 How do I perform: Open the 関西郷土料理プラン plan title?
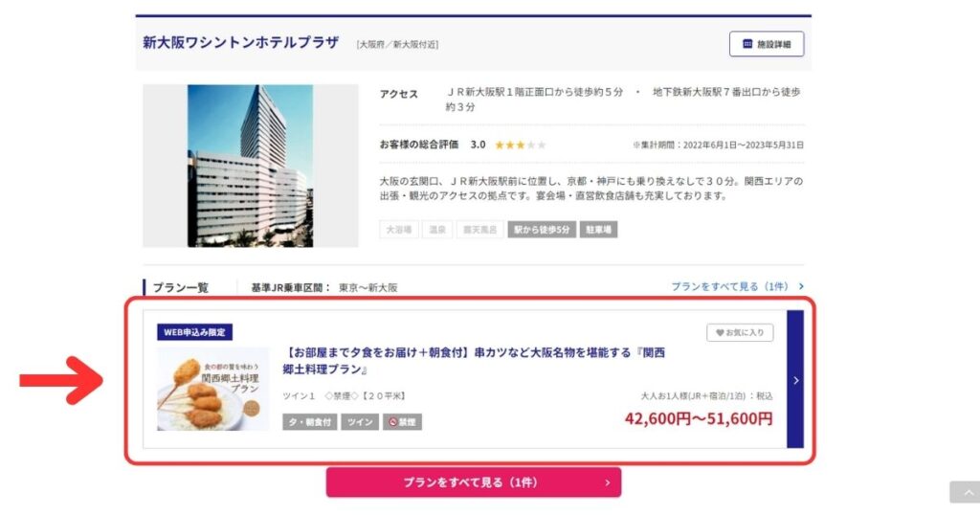pos(473,361)
